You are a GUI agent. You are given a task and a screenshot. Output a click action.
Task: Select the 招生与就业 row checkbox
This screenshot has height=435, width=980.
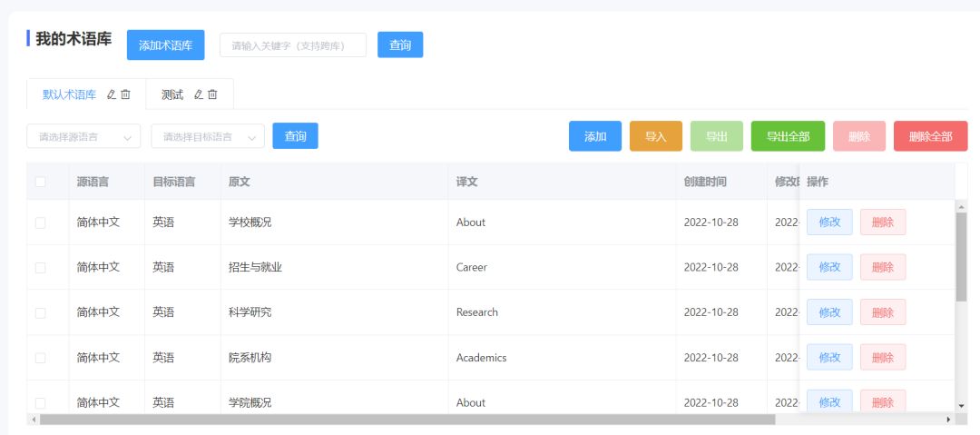click(x=40, y=267)
